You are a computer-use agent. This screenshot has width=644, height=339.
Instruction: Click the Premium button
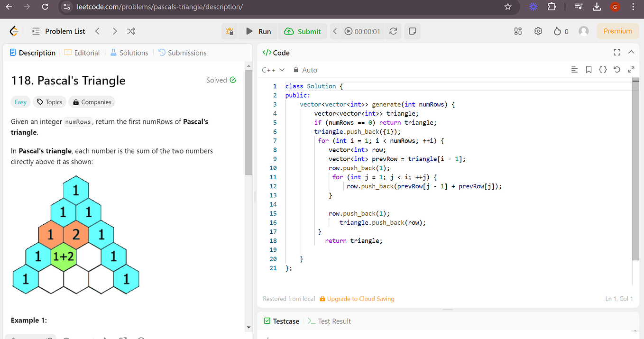pos(617,31)
